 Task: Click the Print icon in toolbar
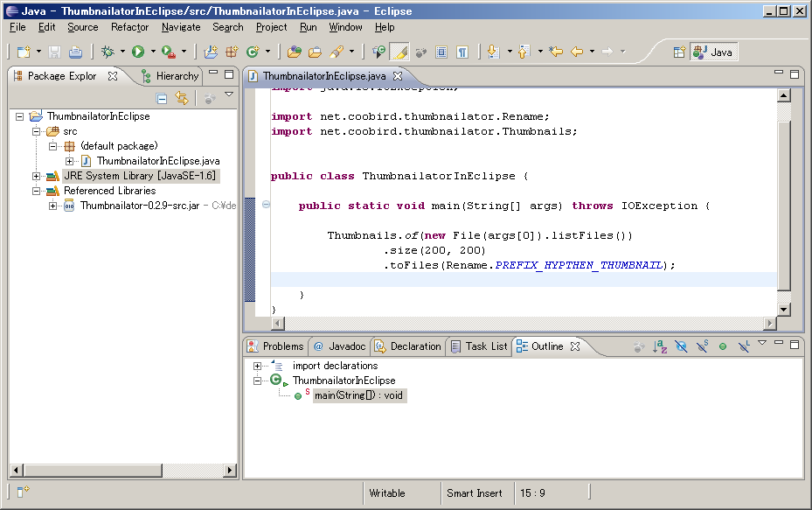76,52
